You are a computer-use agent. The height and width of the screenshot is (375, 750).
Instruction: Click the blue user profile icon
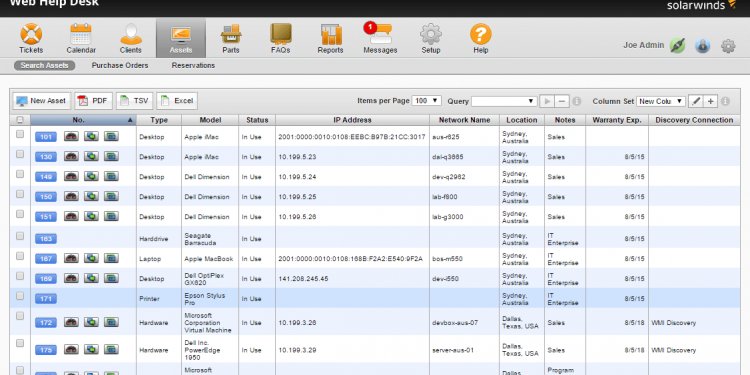pyautogui.click(x=703, y=45)
